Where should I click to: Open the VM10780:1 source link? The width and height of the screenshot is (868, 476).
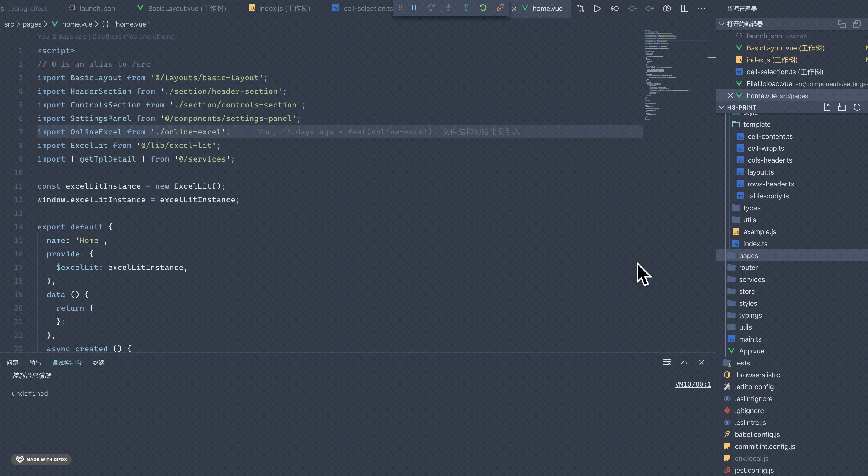[693, 384]
